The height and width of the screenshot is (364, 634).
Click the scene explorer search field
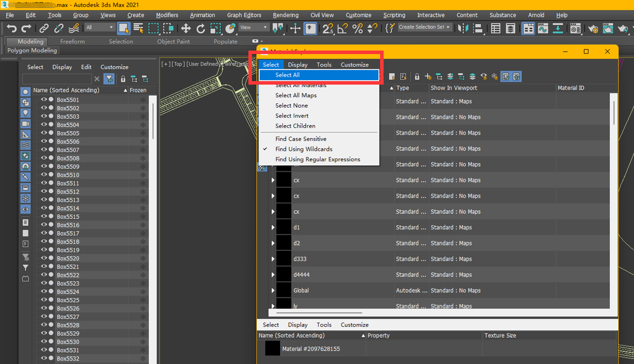coord(57,79)
